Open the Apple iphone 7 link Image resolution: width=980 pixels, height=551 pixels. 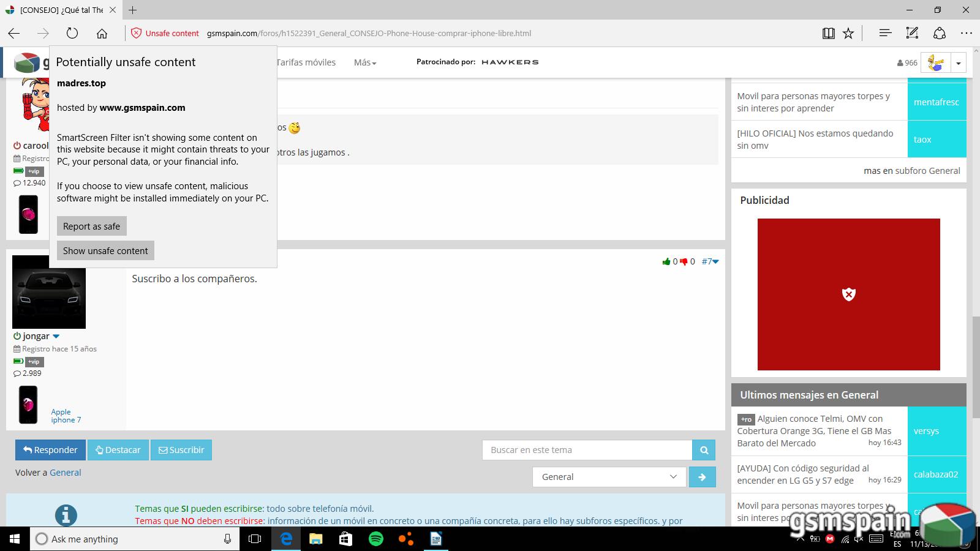[x=66, y=416]
